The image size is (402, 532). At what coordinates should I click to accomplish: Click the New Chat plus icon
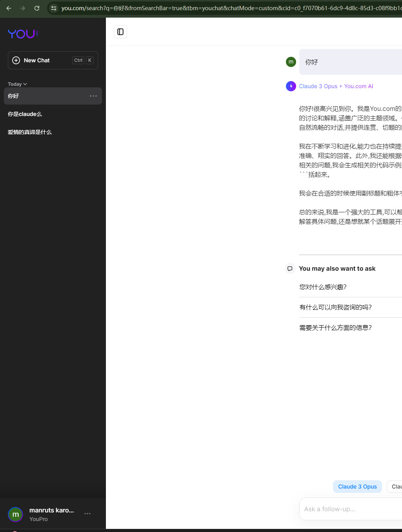click(16, 60)
